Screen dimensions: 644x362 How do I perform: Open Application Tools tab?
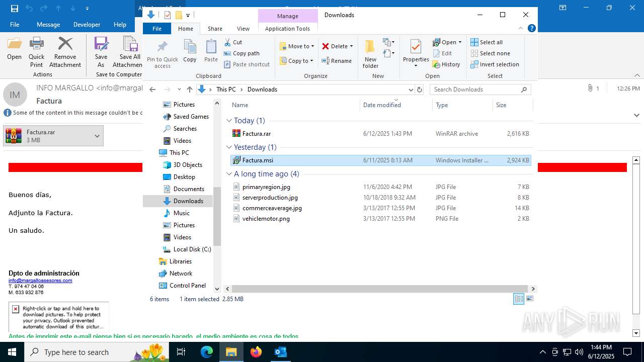tap(287, 29)
